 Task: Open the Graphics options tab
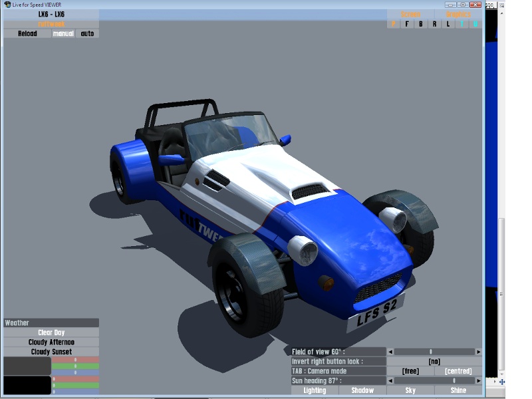pyautogui.click(x=458, y=14)
